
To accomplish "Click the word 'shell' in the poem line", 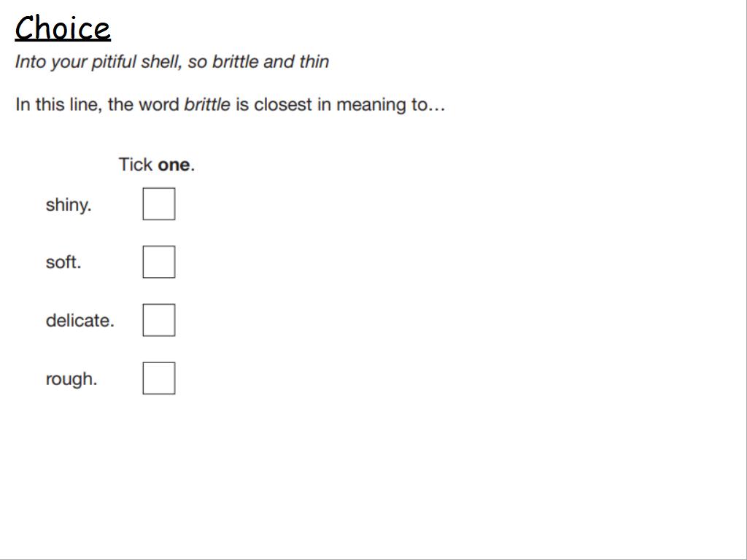I will coord(161,62).
